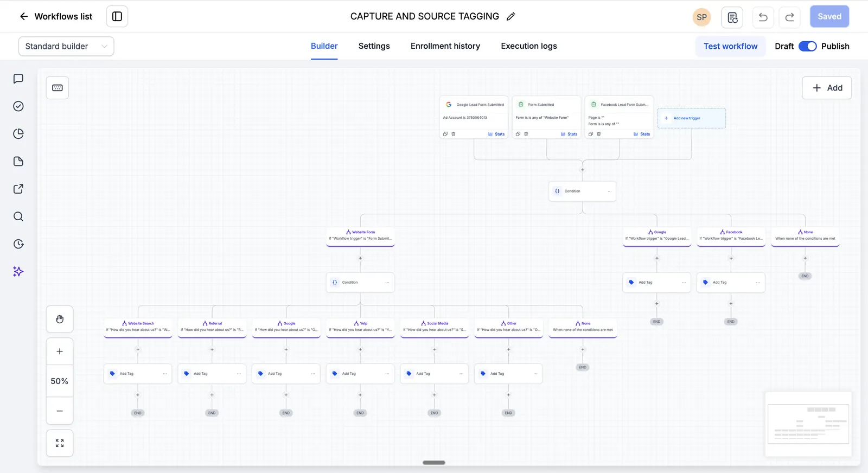The height and width of the screenshot is (473, 868).
Task: Select the Form Submitted trigger card
Action: pyautogui.click(x=547, y=117)
